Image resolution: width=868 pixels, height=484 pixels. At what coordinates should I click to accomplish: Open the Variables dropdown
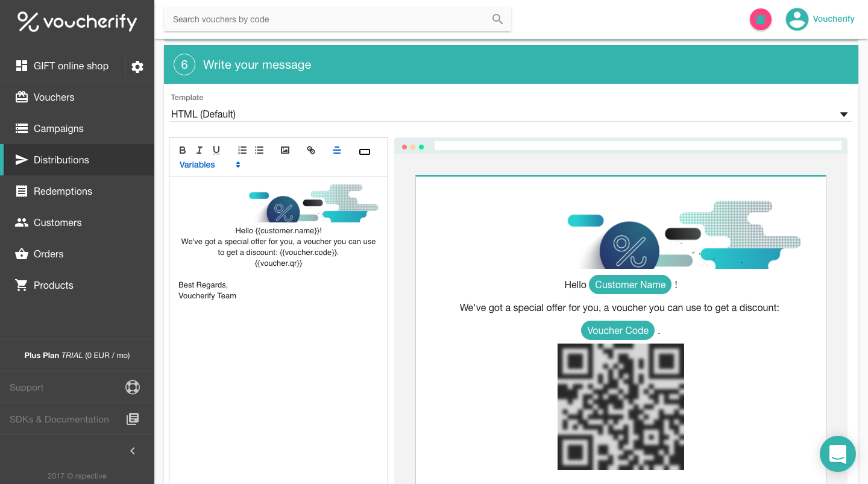pyautogui.click(x=210, y=165)
